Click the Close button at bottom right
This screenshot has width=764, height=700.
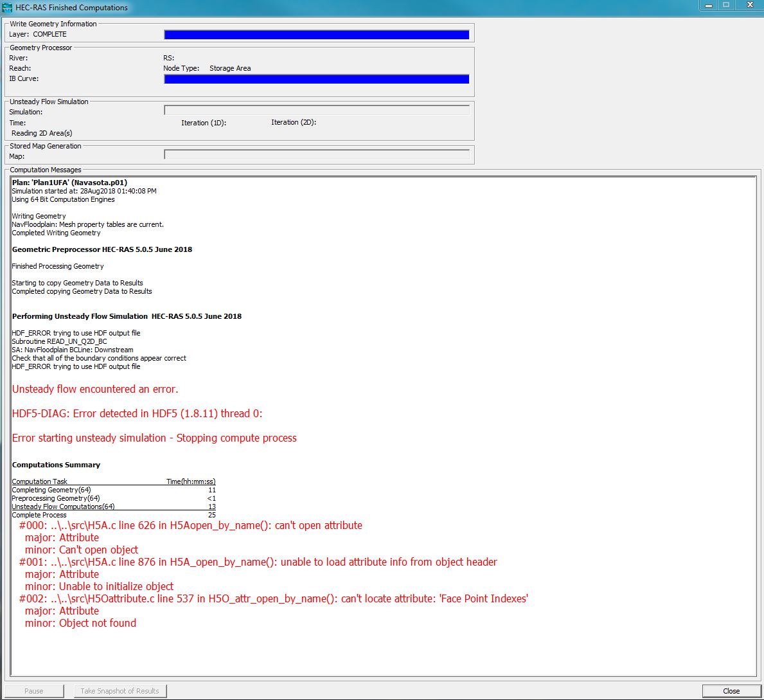[731, 691]
